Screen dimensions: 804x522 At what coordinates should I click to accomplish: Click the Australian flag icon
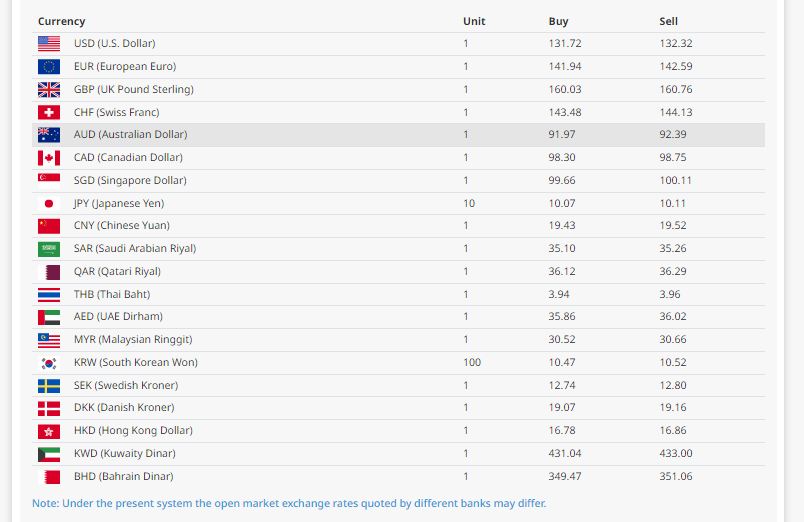tap(49, 135)
